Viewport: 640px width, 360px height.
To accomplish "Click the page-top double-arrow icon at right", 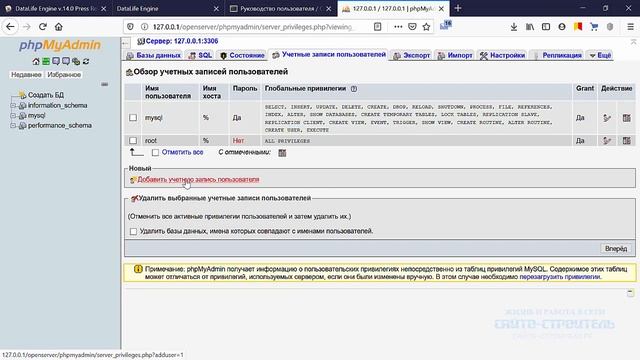I will (633, 42).
